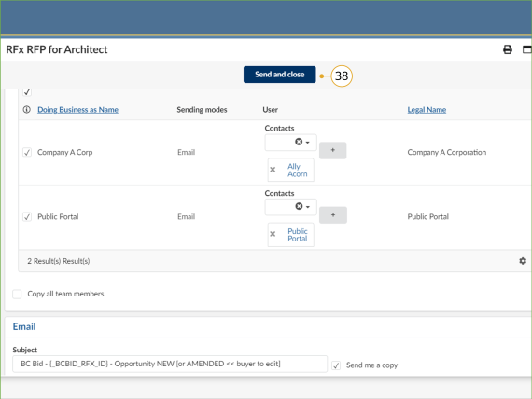Clear Company A Corp contacts field
Screen dimensions: 532x399
coord(299,142)
